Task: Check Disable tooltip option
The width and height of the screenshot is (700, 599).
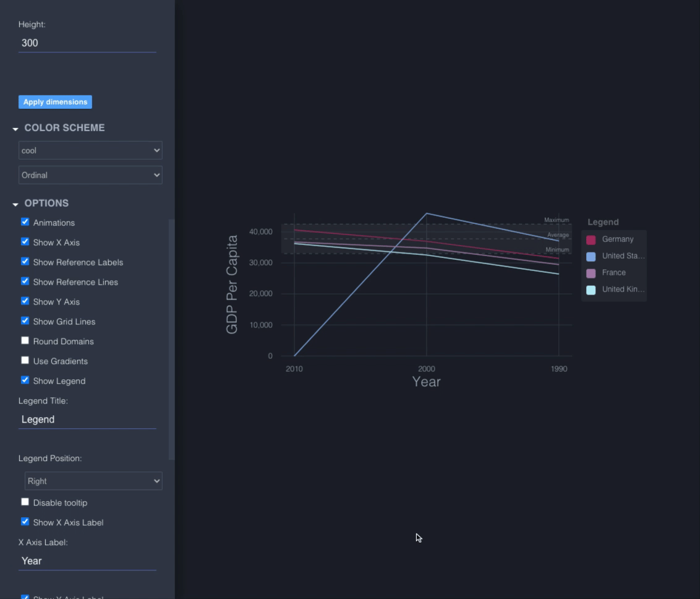Action: click(25, 502)
